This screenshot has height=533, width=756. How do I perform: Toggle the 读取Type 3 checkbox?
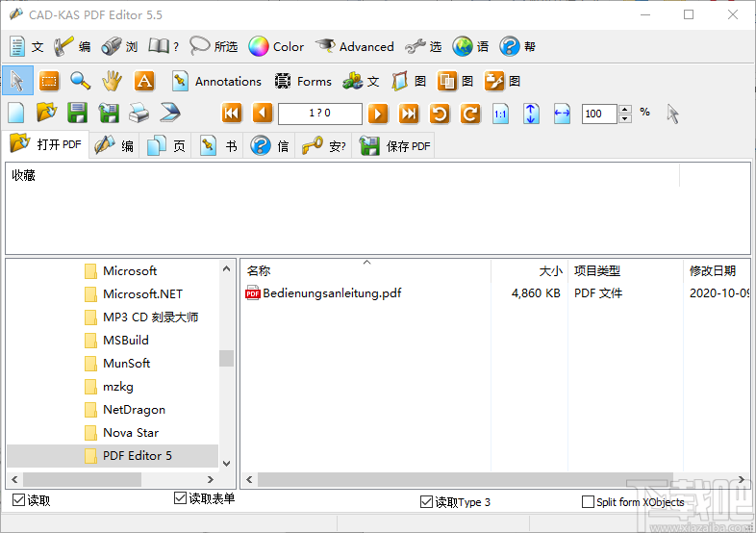point(426,501)
